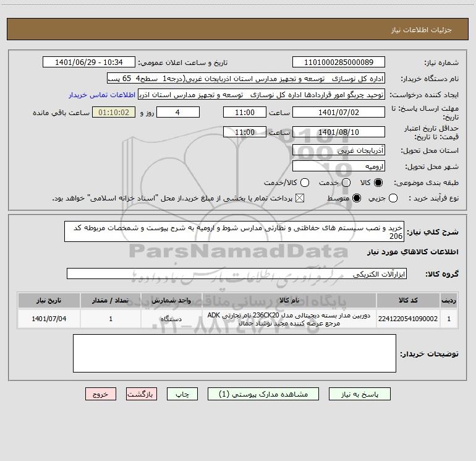Click the unit cell دستگاه
This screenshot has width=476, height=461.
pos(171,319)
